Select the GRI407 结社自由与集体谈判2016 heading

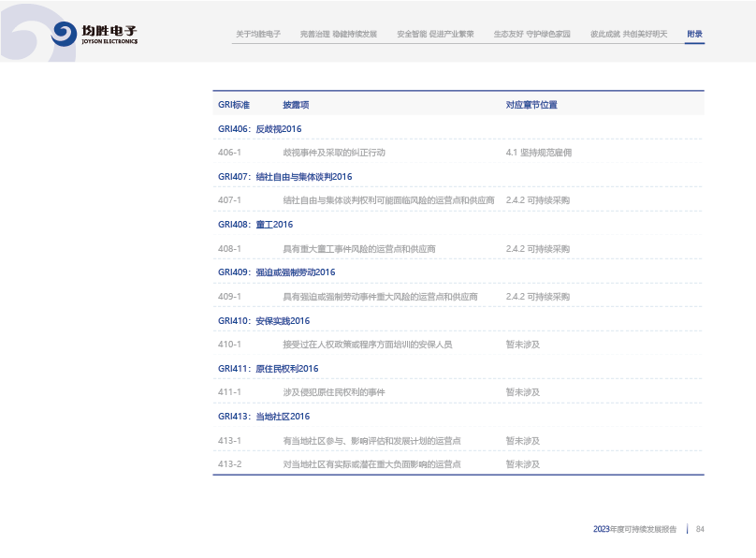coord(285,177)
